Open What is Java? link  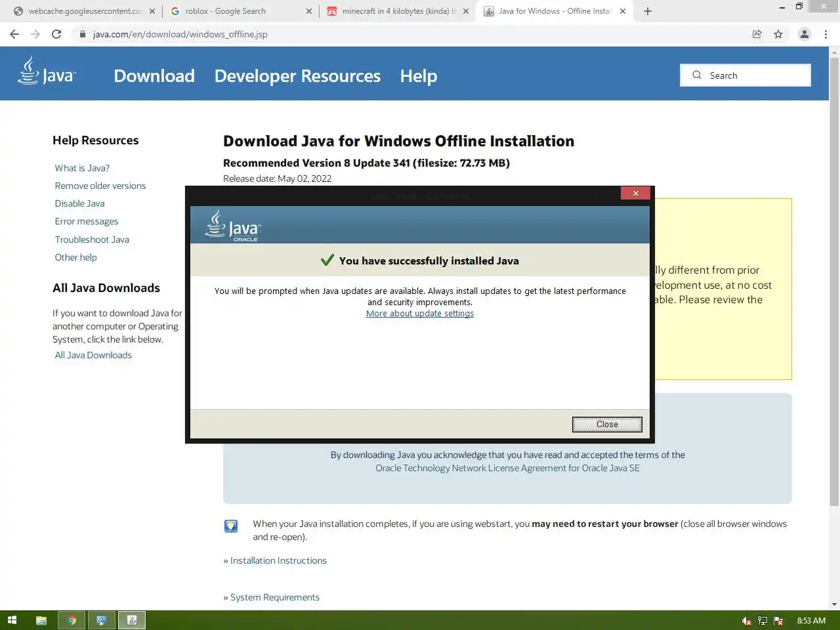pos(82,168)
